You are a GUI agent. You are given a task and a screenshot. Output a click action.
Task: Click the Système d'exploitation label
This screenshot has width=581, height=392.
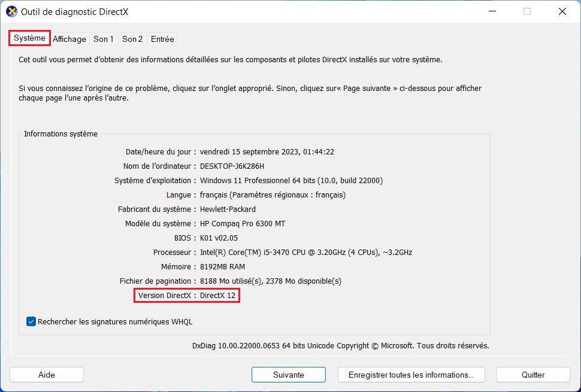155,181
